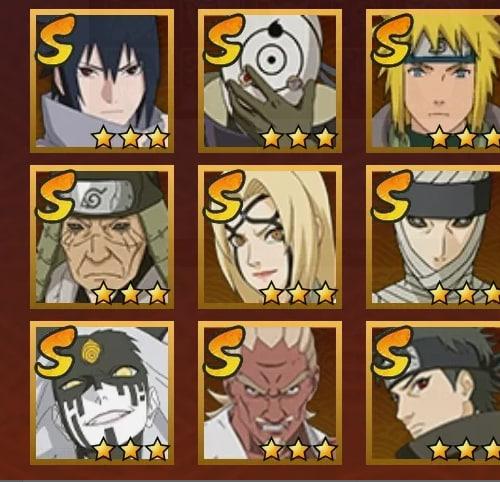Click S rank badge on dark-haired ninja card
Image resolution: width=500 pixels, height=482 pixels.
56,40
